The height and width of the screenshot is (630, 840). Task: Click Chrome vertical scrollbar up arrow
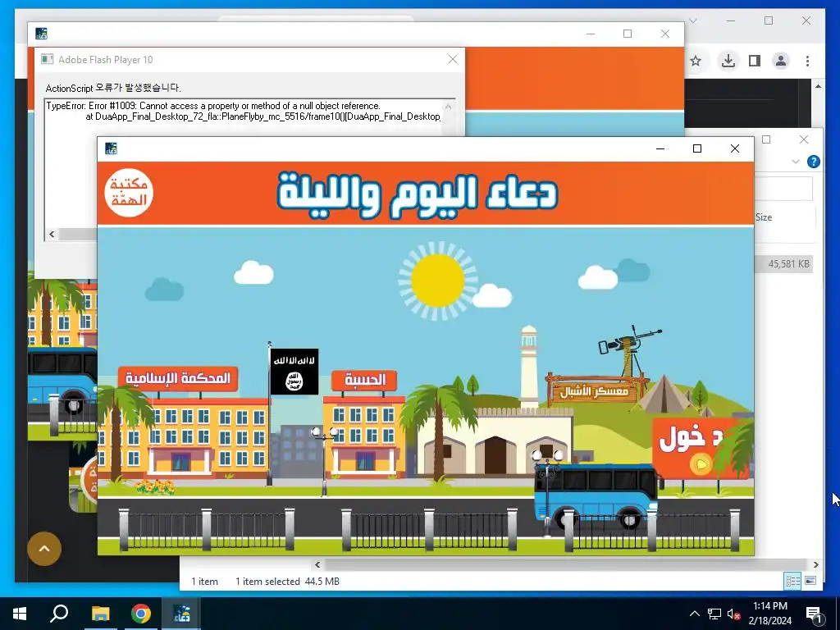pyautogui.click(x=818, y=85)
